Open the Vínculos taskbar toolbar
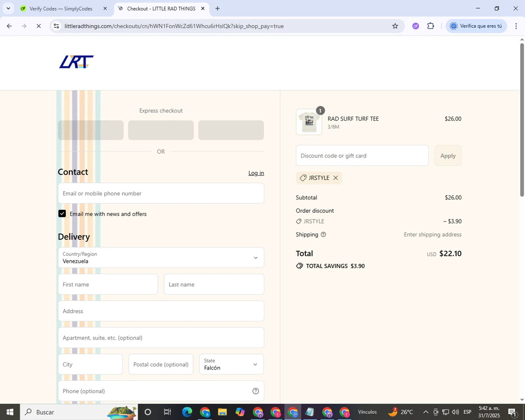Screen dimensions: 525x420 tap(367, 412)
